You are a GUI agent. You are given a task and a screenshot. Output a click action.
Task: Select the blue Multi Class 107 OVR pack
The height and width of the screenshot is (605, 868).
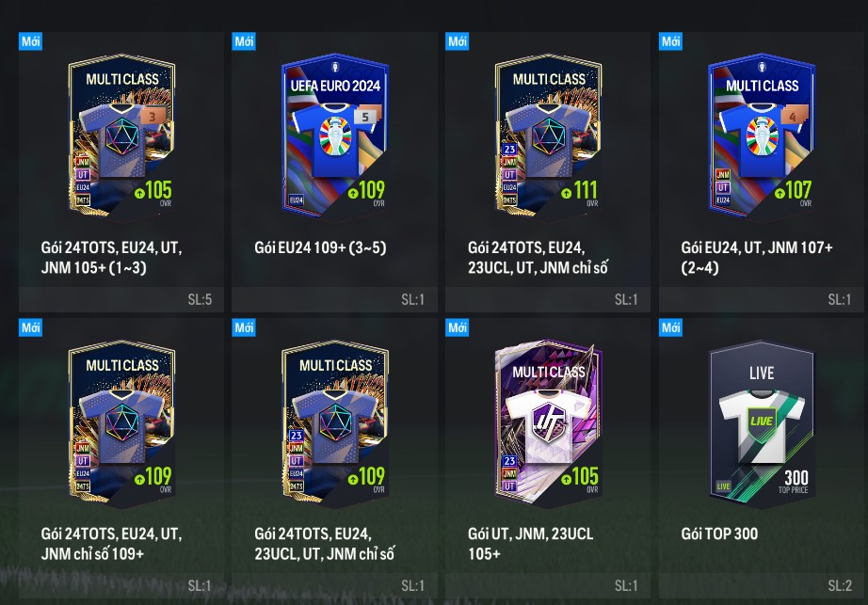762,135
